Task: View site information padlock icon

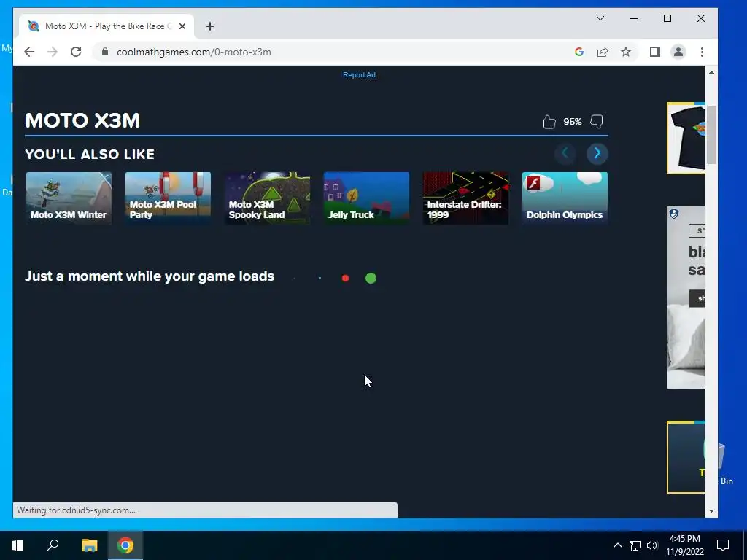Action: (105, 52)
